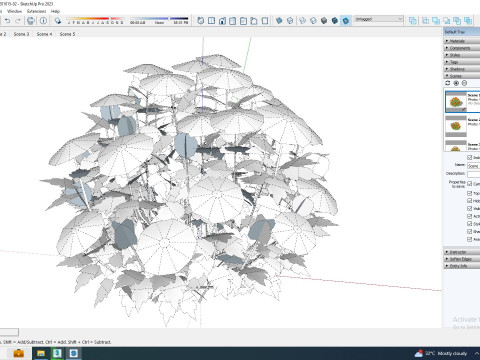
Task: Click the Intersect solid tool
Action: (426, 21)
